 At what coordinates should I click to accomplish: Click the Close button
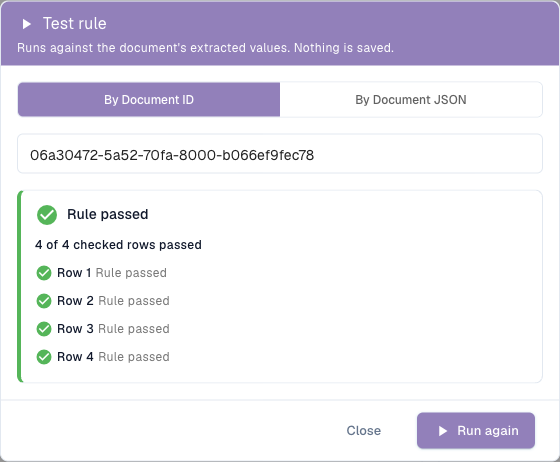coord(364,431)
